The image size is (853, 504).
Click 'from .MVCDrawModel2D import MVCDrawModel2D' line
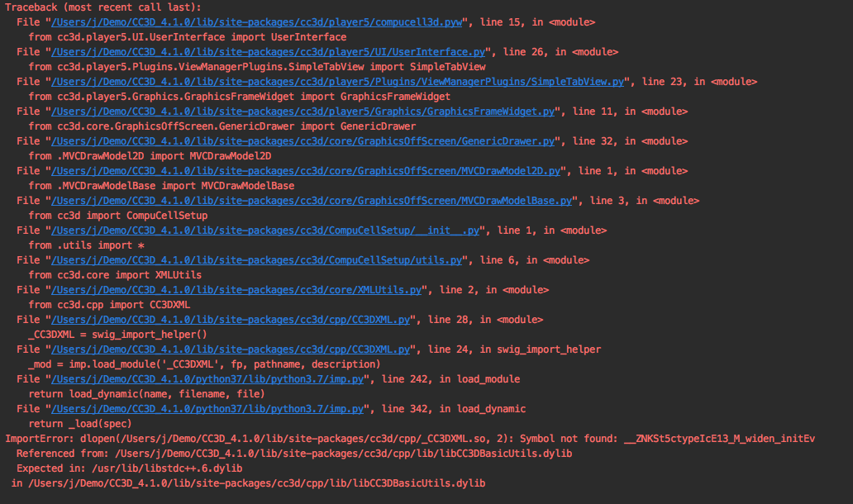(x=150, y=156)
